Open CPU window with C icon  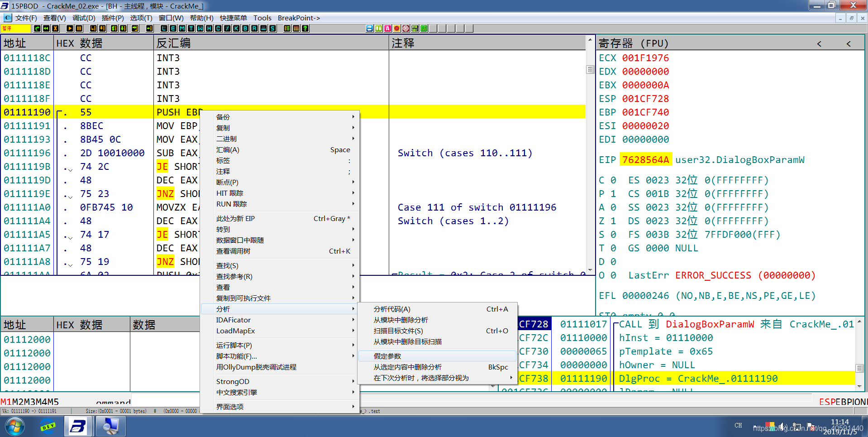[x=218, y=28]
